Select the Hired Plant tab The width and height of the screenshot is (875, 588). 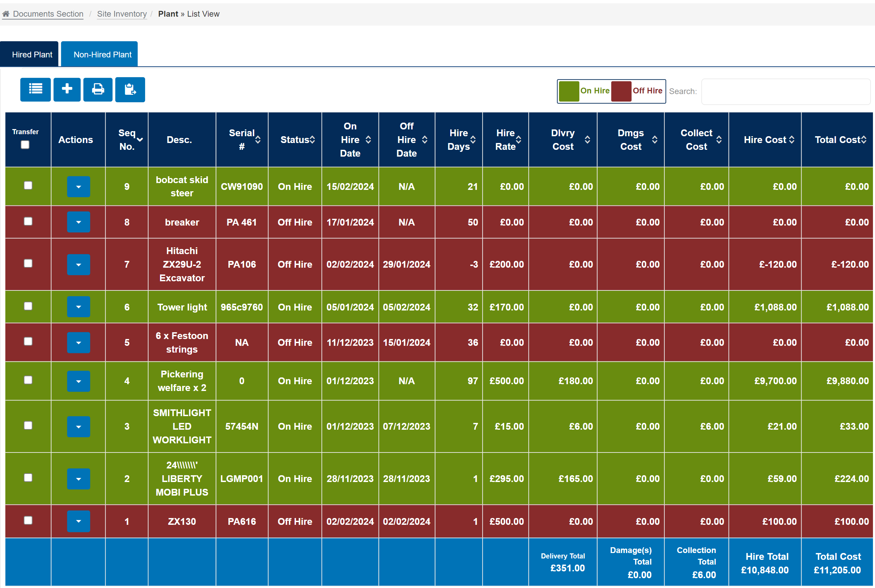tap(32, 54)
